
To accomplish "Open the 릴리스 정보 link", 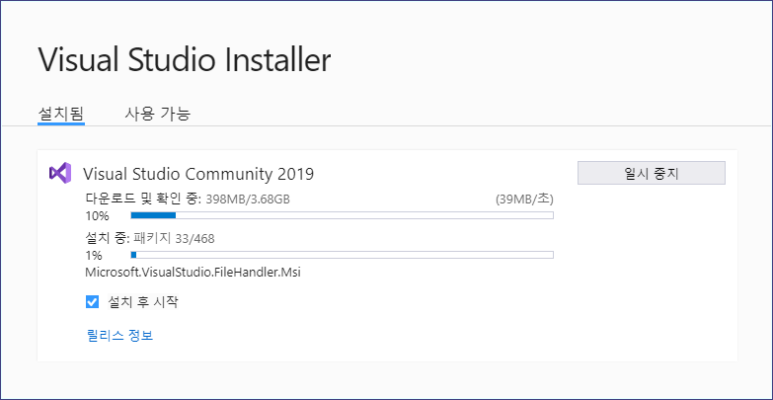I will 120,335.
